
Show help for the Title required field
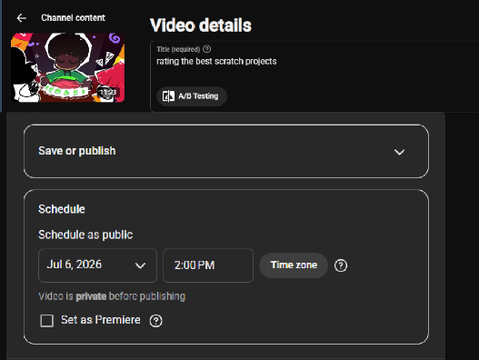pyautogui.click(x=207, y=49)
